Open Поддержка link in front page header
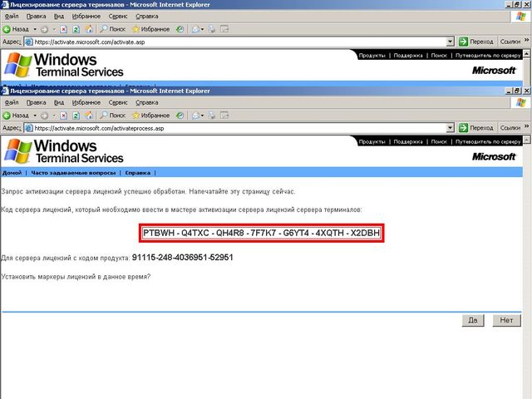 tap(408, 141)
